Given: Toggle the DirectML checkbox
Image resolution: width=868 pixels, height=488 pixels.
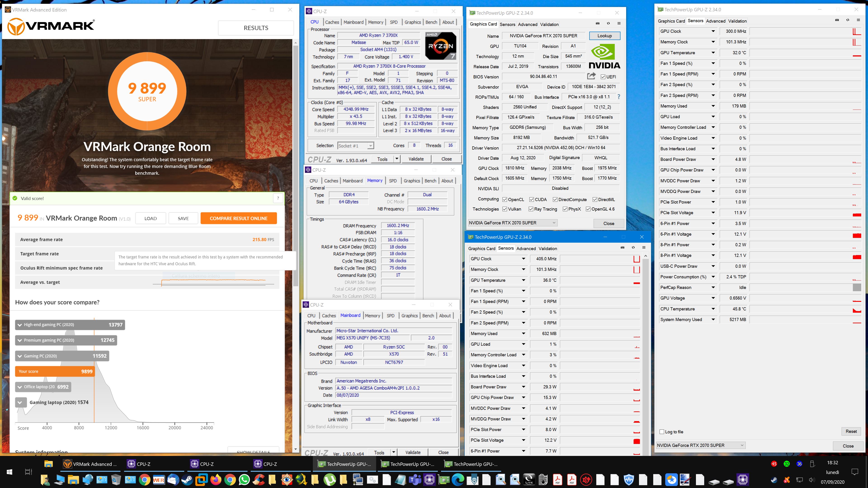Looking at the screenshot, I should coord(595,199).
